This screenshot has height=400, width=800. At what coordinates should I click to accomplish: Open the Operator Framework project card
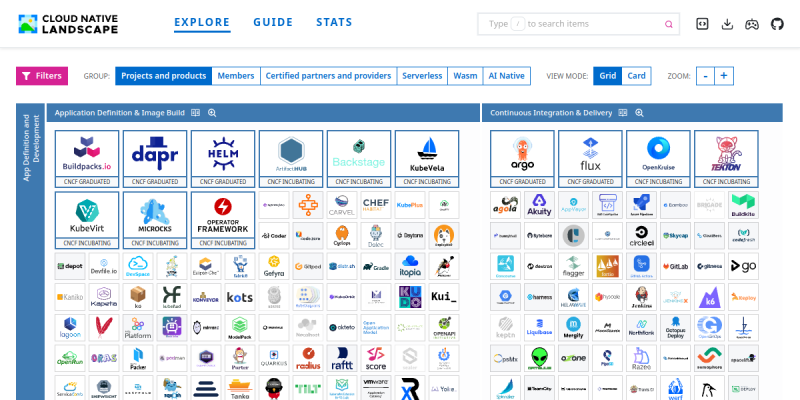click(223, 220)
